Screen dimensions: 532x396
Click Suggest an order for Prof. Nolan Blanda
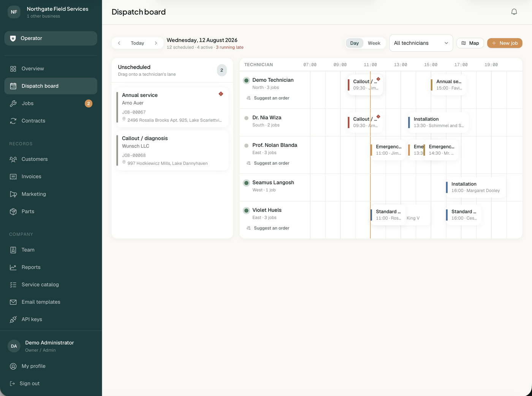(268, 163)
